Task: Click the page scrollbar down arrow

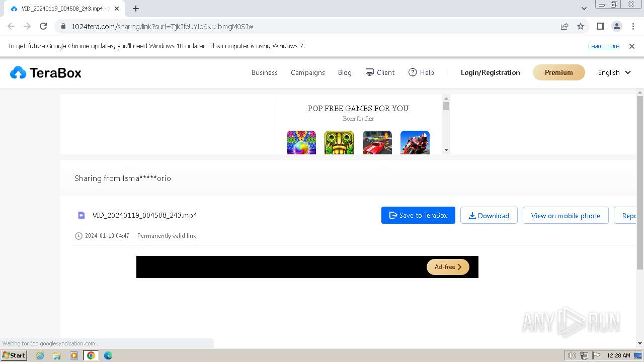Action: click(x=640, y=343)
